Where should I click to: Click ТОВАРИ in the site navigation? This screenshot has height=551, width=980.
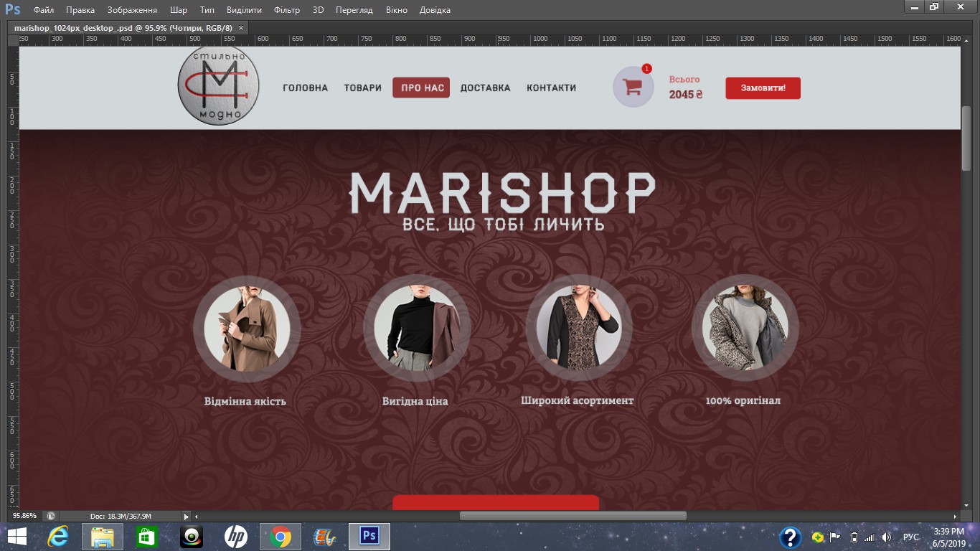[x=363, y=88]
